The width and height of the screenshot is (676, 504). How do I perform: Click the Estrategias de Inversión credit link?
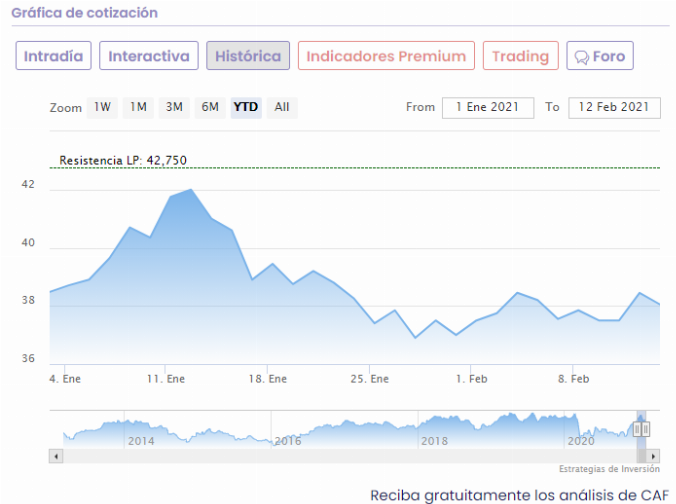click(x=609, y=469)
